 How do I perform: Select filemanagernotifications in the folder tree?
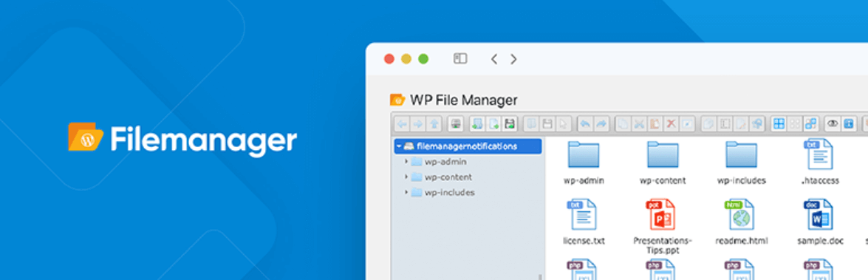pos(468,146)
